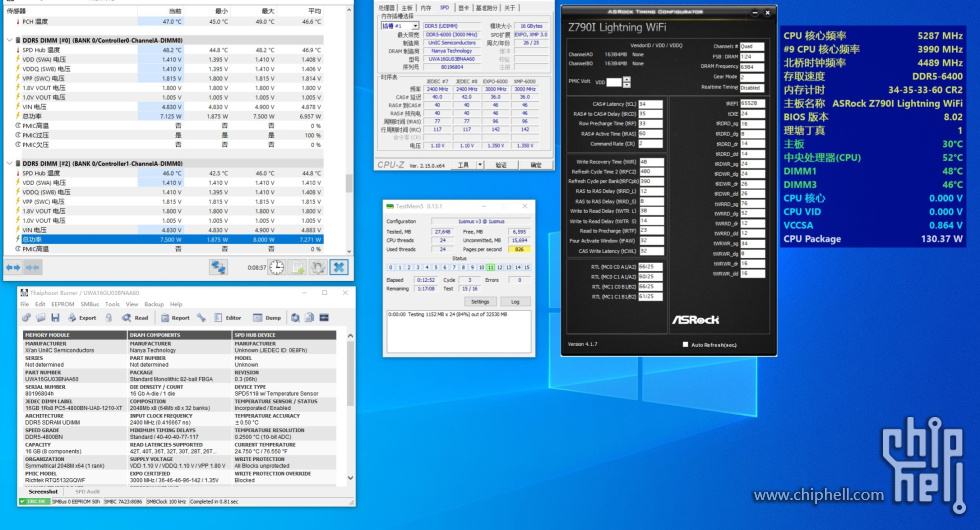Switch to the 内存 tab in CPU-Z
This screenshot has height=530, width=980.
coord(426,8)
